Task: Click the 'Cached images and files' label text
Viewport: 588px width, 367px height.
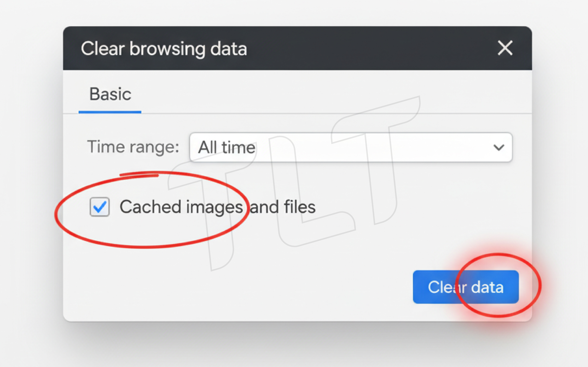Action: click(217, 207)
